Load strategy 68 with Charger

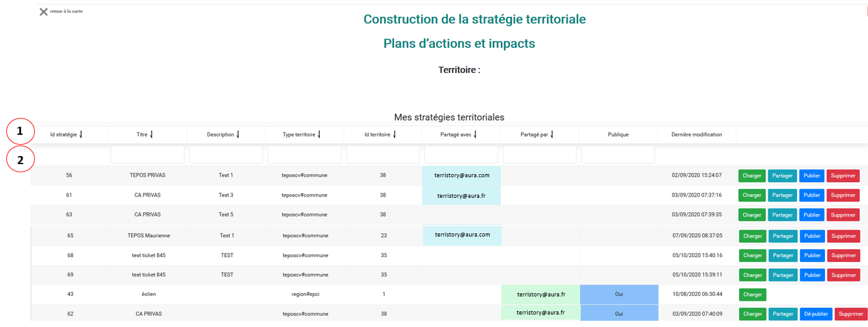[753, 255]
